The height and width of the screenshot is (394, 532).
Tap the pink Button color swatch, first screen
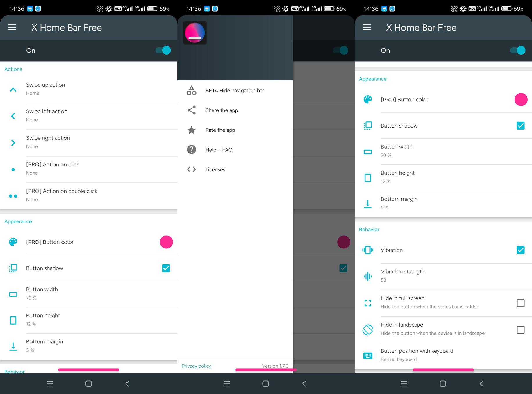(166, 242)
